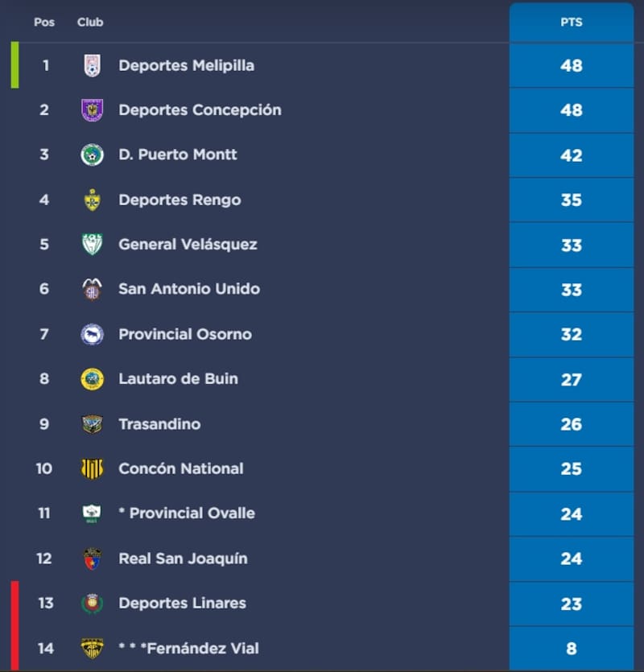Click the General Velásquez crest icon
Viewport: 644px width, 672px height.
93,244
